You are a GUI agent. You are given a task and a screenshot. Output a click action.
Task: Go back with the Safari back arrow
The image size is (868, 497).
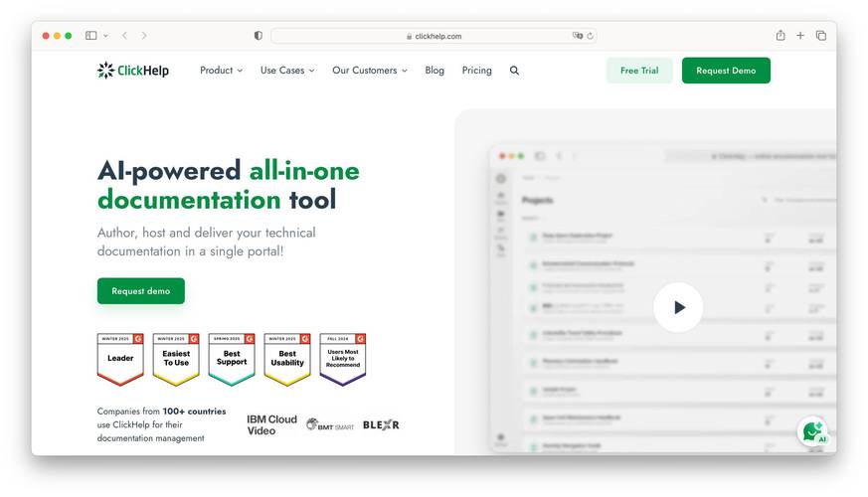tap(124, 36)
